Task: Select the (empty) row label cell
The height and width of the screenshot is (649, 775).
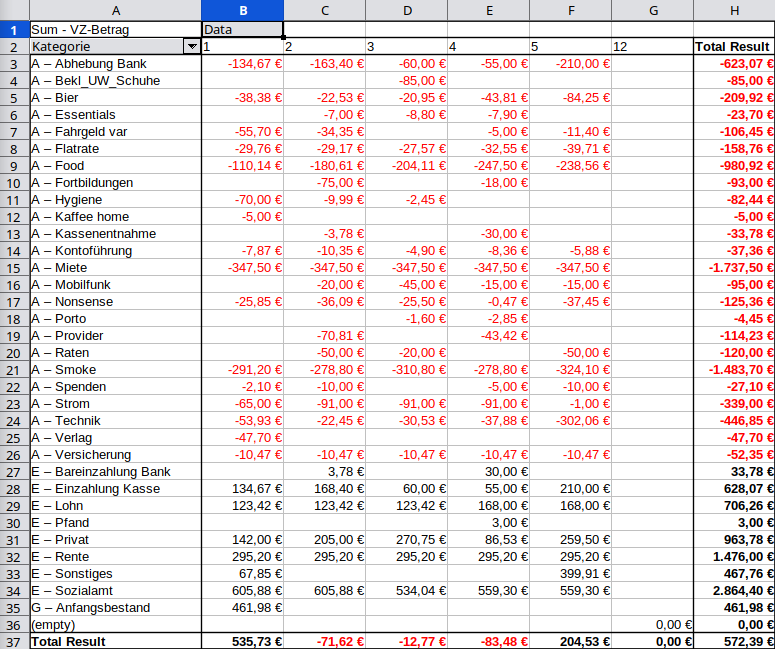Action: coord(115,625)
